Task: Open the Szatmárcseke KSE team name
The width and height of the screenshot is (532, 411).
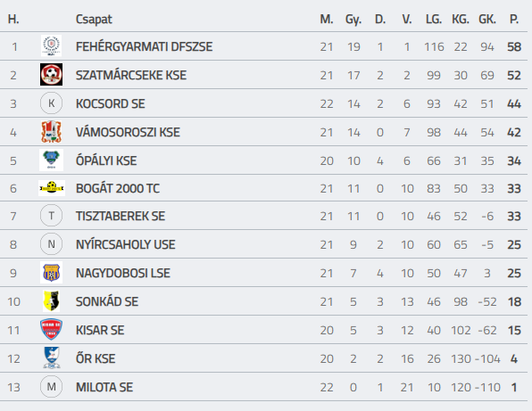Action: coord(131,75)
